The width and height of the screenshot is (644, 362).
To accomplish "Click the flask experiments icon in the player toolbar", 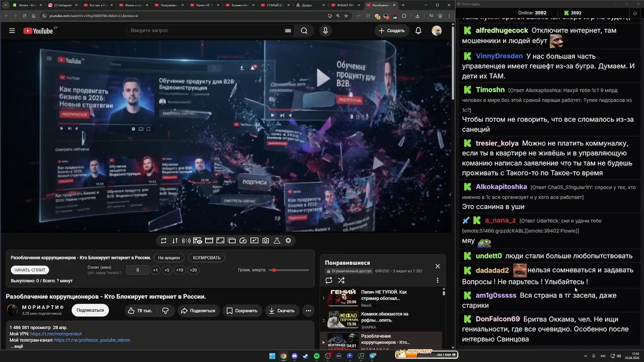I will pyautogui.click(x=277, y=241).
